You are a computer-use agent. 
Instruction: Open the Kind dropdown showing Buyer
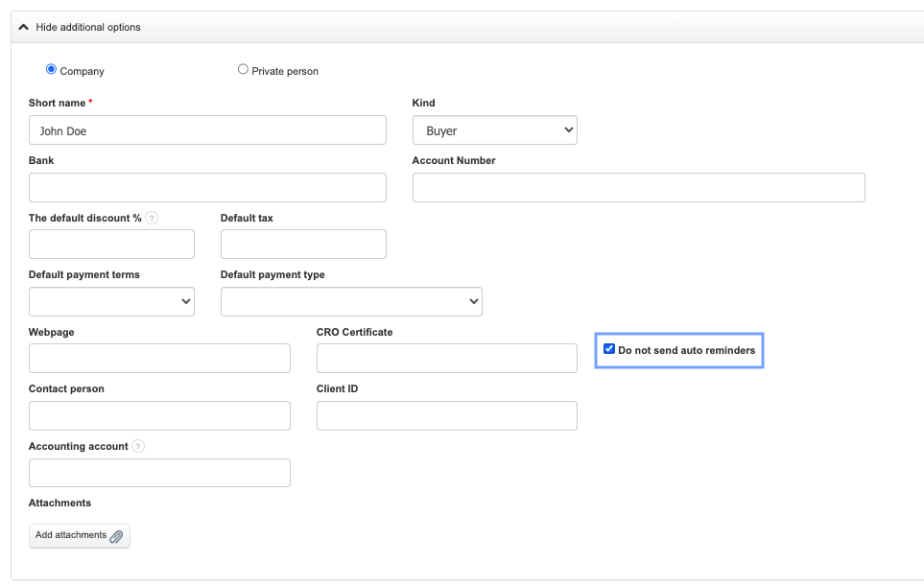tap(494, 130)
